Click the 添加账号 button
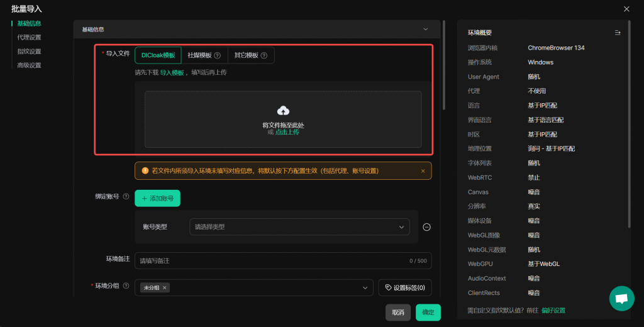 (157, 198)
